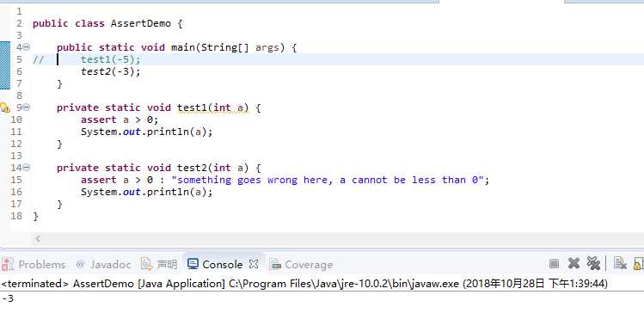Toggle scroll lock in the Console
Screen dimensions: 644x313
(639, 264)
